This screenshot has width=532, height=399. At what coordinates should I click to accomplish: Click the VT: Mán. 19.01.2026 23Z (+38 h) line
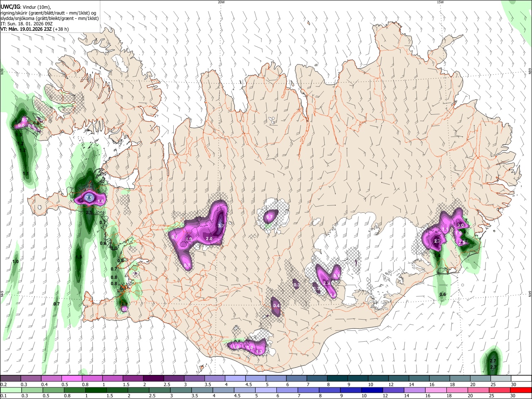tap(34, 29)
